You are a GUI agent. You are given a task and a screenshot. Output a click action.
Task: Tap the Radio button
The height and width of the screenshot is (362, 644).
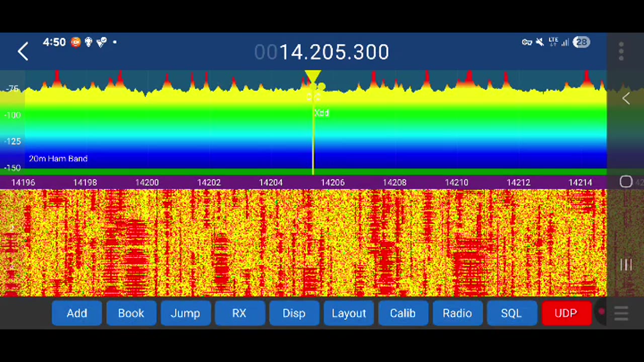457,313
